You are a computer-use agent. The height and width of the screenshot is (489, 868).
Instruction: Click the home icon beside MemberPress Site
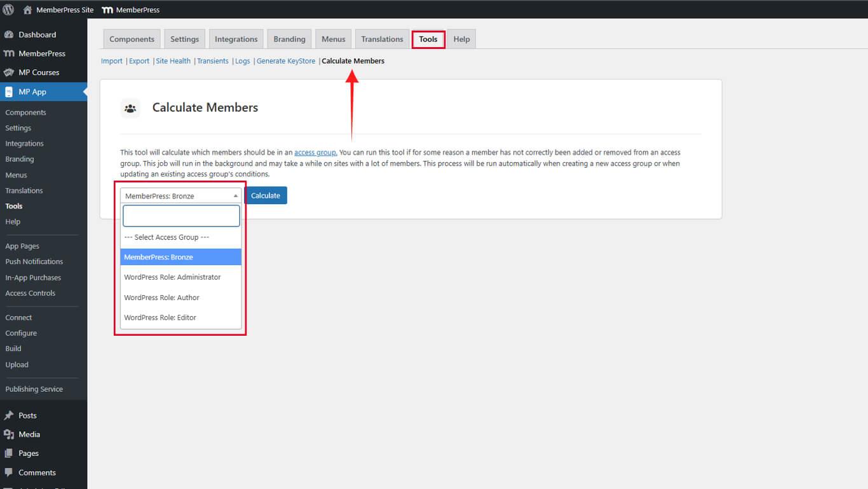pyautogui.click(x=27, y=10)
